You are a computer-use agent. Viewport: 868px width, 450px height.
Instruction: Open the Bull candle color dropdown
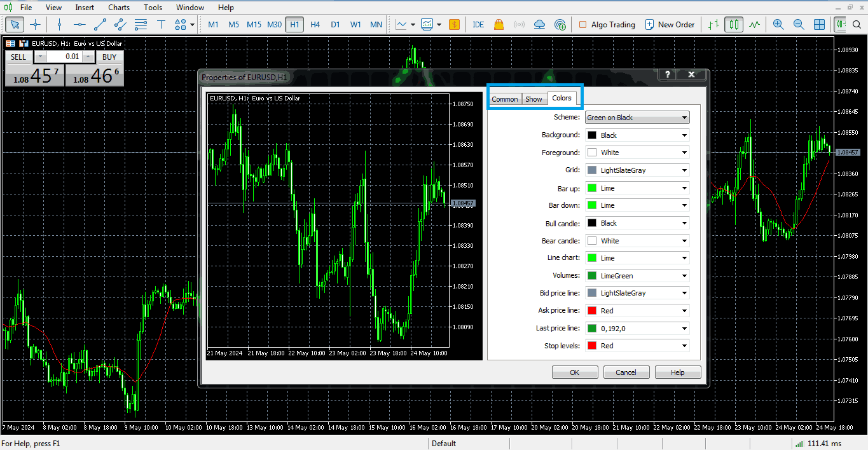pyautogui.click(x=637, y=223)
